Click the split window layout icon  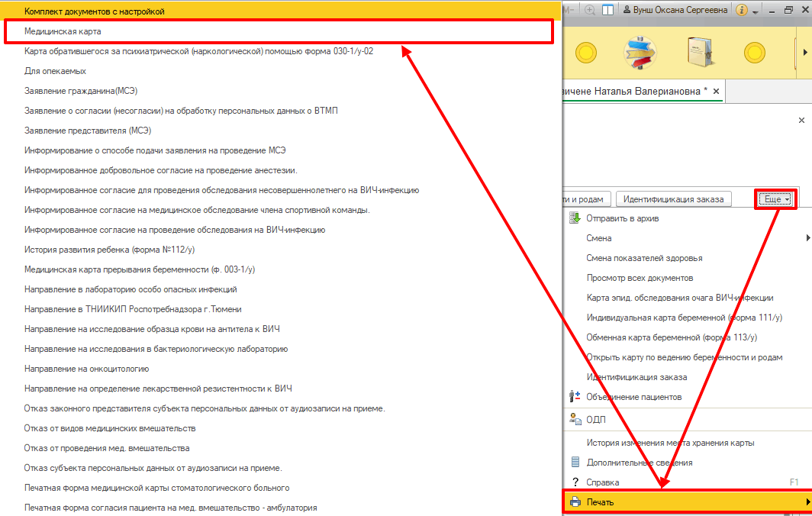point(608,11)
